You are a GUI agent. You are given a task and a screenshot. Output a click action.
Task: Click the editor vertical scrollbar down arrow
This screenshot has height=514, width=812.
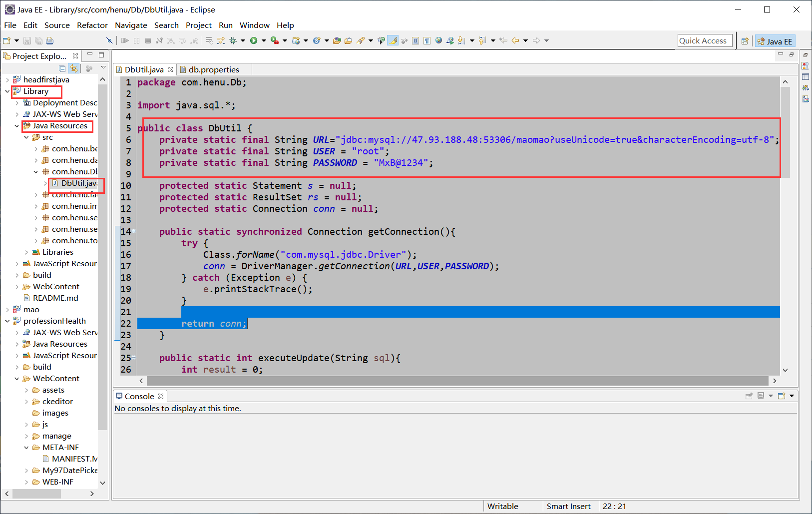coord(785,370)
